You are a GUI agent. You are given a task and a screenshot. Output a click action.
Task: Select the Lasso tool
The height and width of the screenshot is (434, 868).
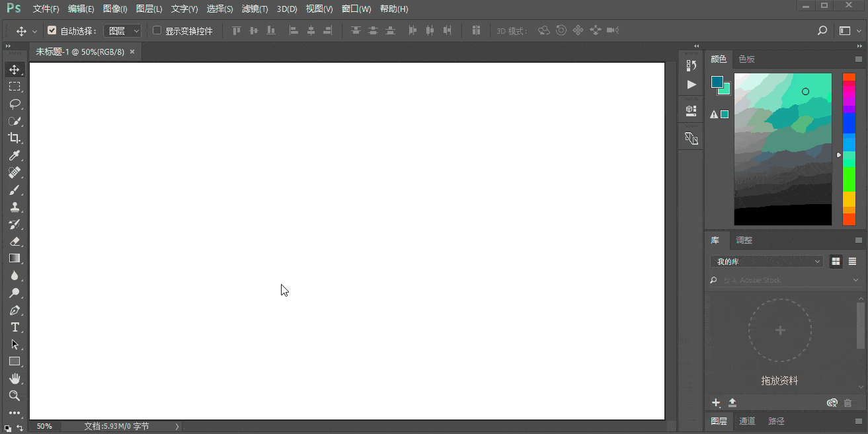(15, 104)
